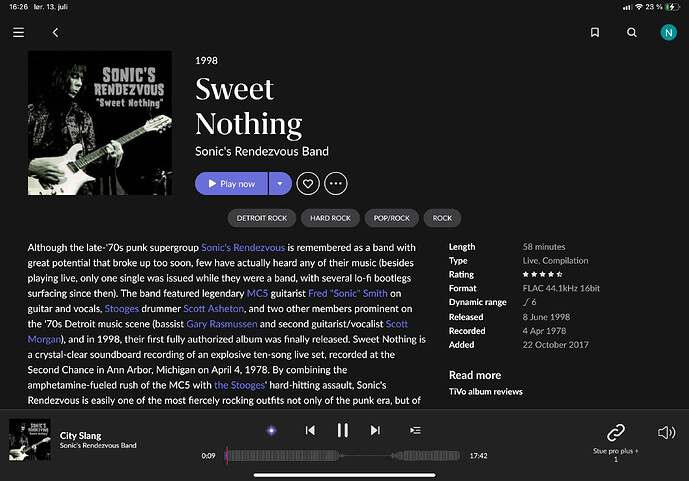
Task: Click the 1998 year above the title
Action: pyautogui.click(x=207, y=61)
